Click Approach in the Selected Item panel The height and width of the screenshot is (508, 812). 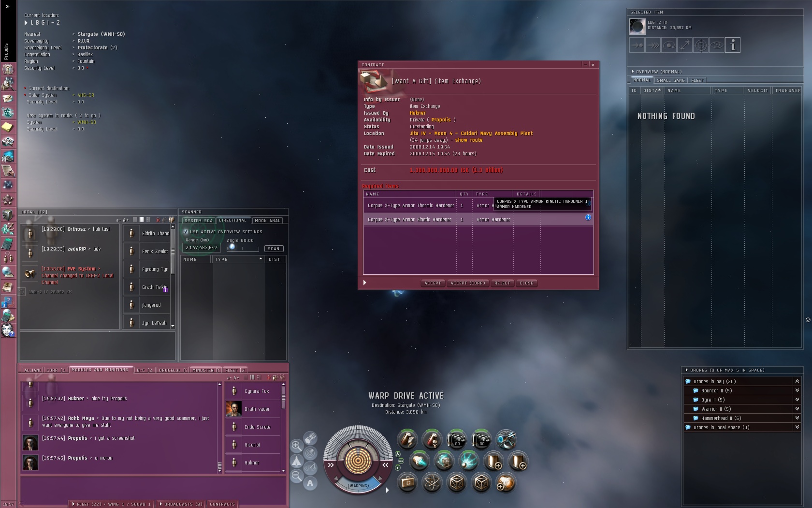(637, 45)
